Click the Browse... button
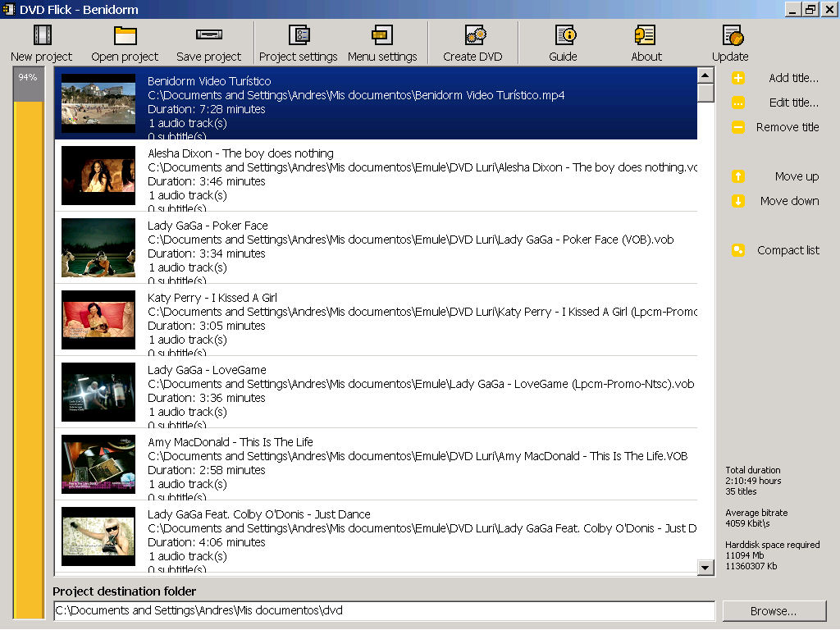 [x=774, y=611]
